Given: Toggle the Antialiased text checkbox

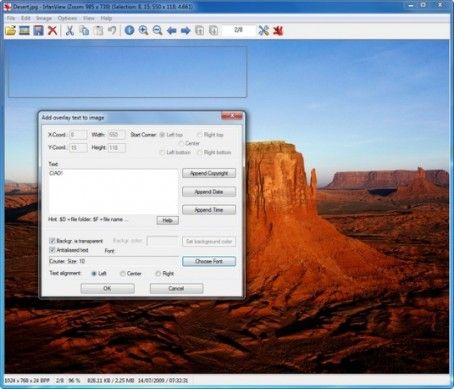Looking at the screenshot, I should click(x=52, y=250).
